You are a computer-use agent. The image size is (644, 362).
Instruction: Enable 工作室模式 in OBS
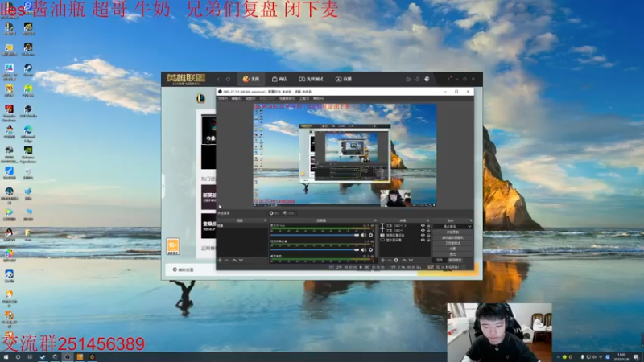pyautogui.click(x=452, y=243)
